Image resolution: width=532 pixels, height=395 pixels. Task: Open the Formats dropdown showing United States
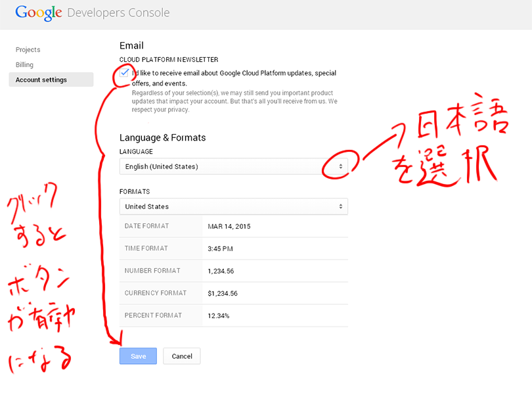[233, 206]
